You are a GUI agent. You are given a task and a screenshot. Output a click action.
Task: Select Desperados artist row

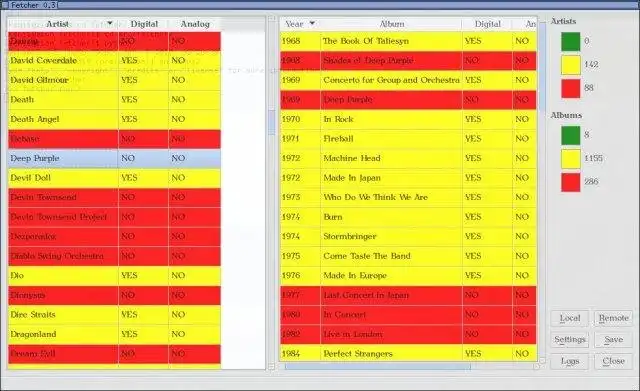click(114, 236)
